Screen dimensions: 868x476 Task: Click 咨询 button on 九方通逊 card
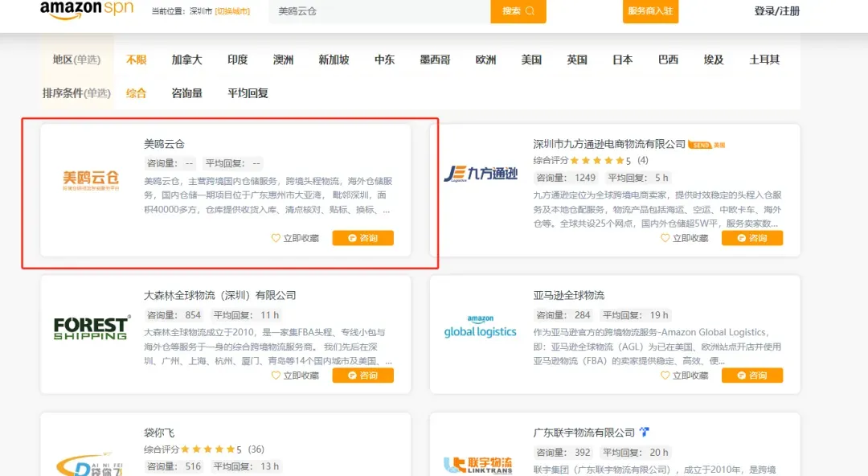click(x=751, y=238)
